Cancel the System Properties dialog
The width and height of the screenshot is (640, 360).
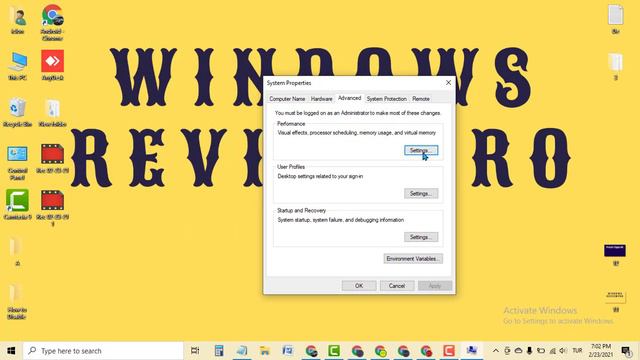click(x=397, y=286)
